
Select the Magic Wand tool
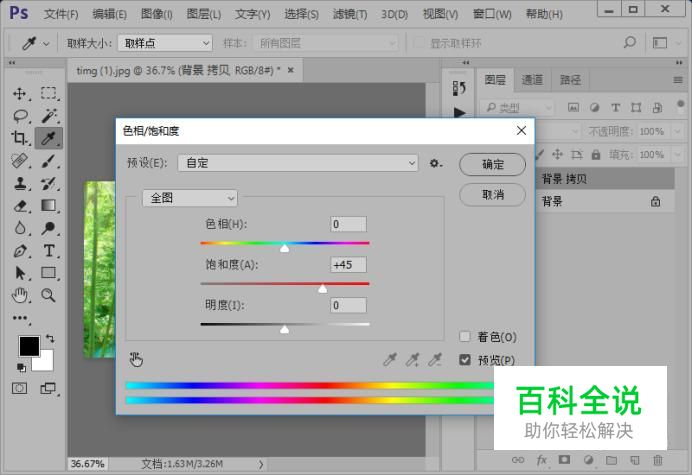(49, 116)
